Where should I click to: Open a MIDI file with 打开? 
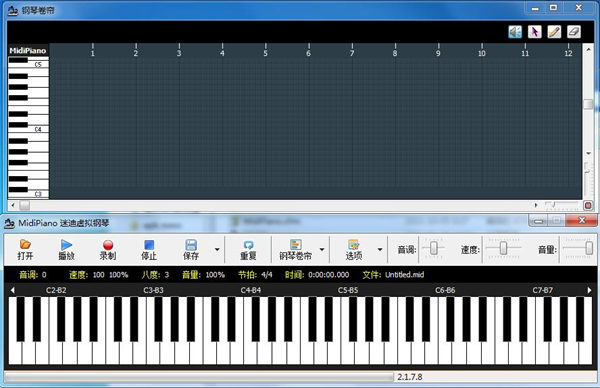tap(25, 250)
